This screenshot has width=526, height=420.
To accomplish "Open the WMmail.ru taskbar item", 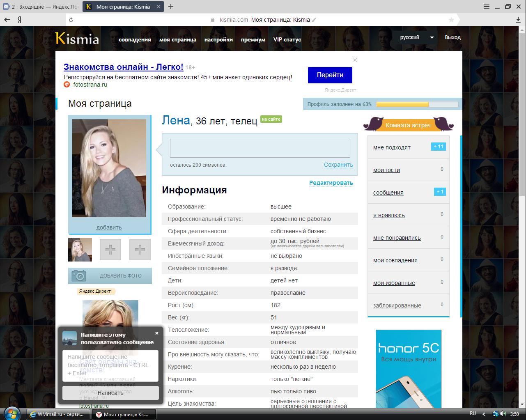I will pos(58,414).
